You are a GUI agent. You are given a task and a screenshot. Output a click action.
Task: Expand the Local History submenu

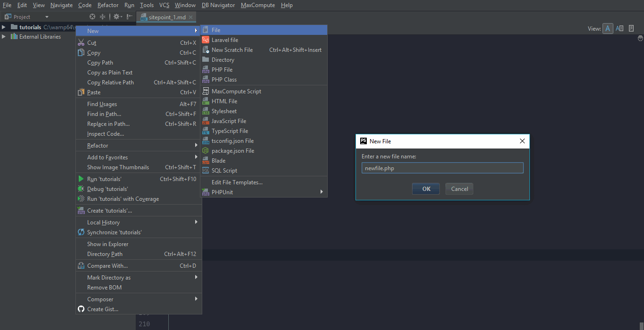[139, 223]
